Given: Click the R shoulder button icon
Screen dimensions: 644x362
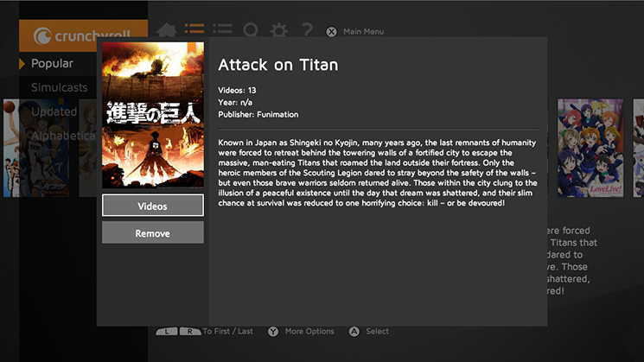Looking at the screenshot, I should coord(189,332).
